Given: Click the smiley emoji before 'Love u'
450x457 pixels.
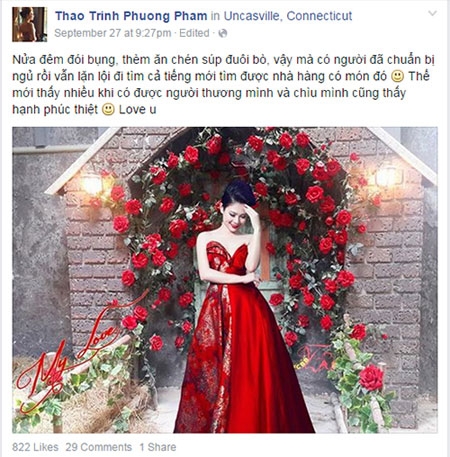Looking at the screenshot, I should coord(108,110).
